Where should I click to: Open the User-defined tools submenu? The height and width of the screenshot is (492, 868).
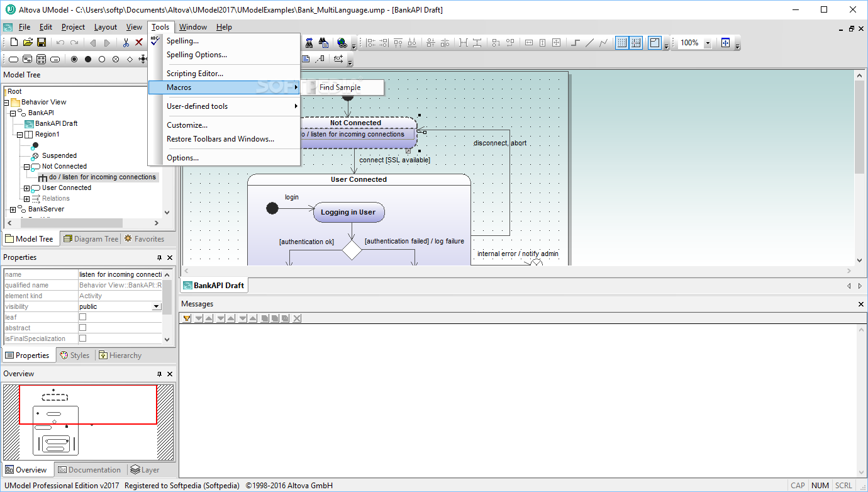tap(224, 106)
